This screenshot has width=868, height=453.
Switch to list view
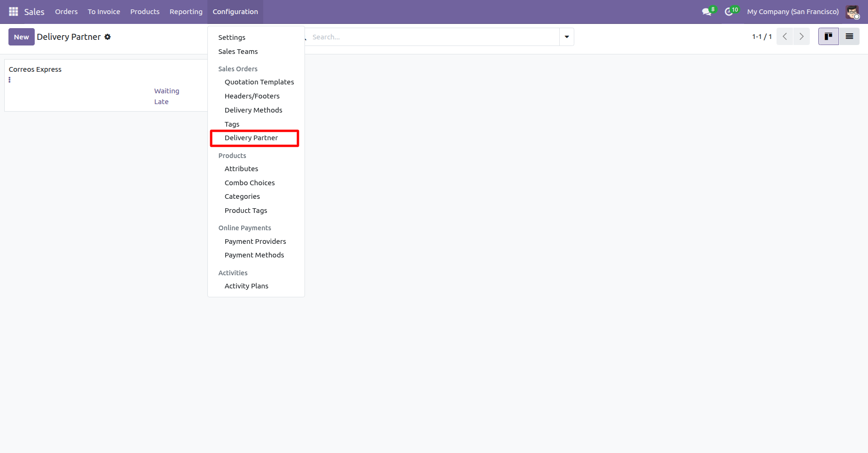tap(849, 37)
